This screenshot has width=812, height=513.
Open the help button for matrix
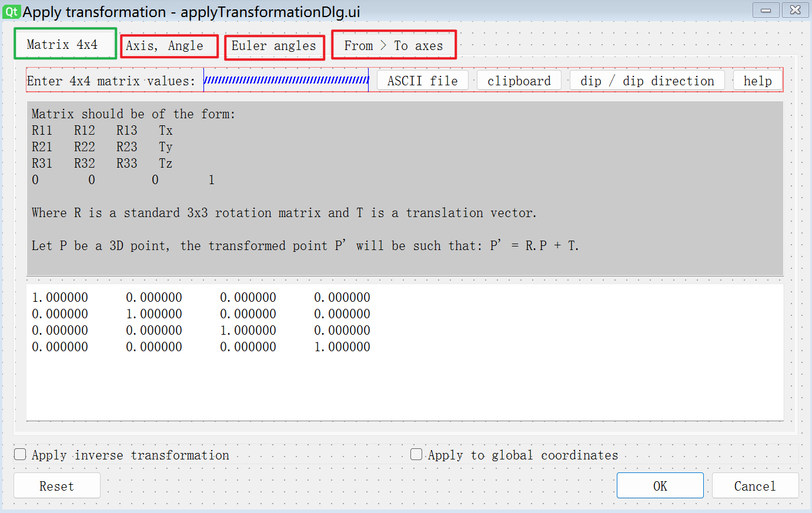coord(757,81)
